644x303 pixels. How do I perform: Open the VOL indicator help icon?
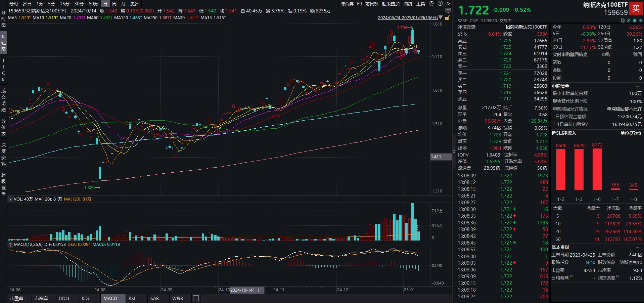(x=10, y=199)
